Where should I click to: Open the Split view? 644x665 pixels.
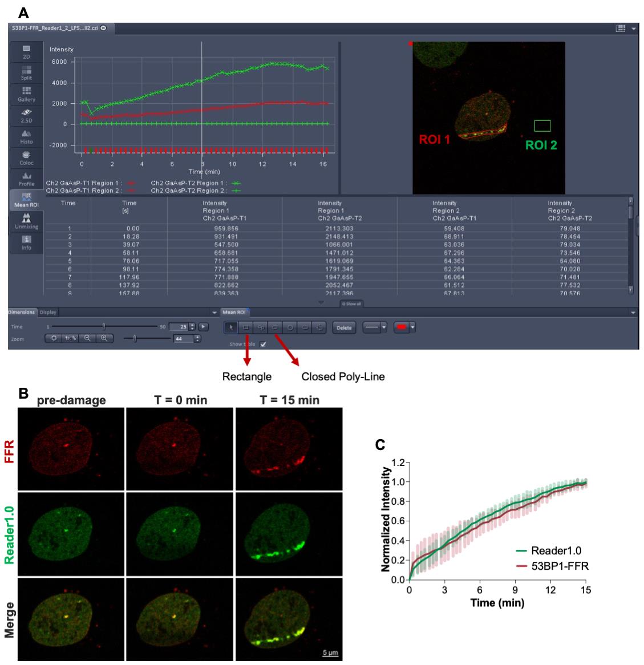click(26, 73)
